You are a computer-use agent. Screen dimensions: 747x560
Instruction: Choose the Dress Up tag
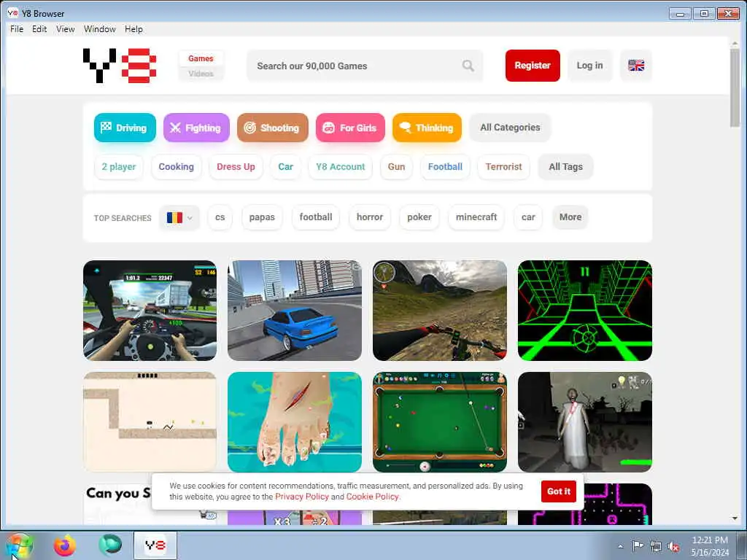point(236,167)
